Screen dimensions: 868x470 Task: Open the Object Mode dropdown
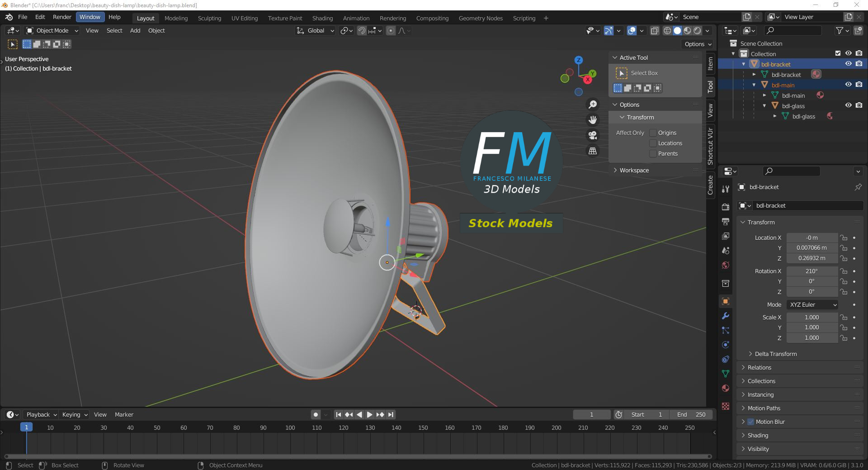click(x=52, y=31)
